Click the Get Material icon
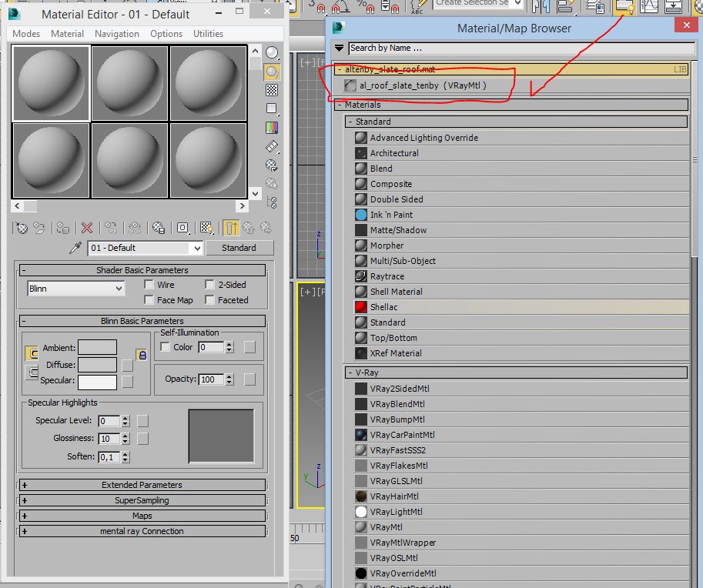Screen dimensions: 703x588 [x=22, y=228]
